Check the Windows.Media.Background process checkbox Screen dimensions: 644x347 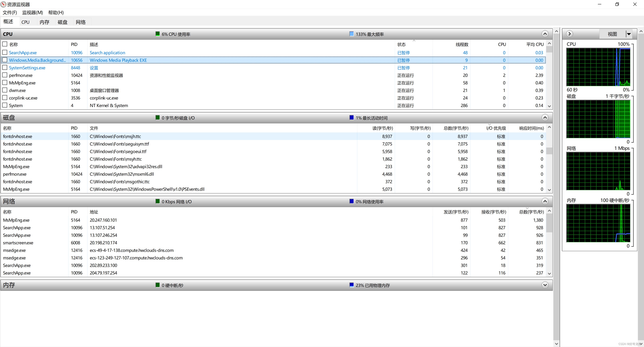click(x=5, y=60)
